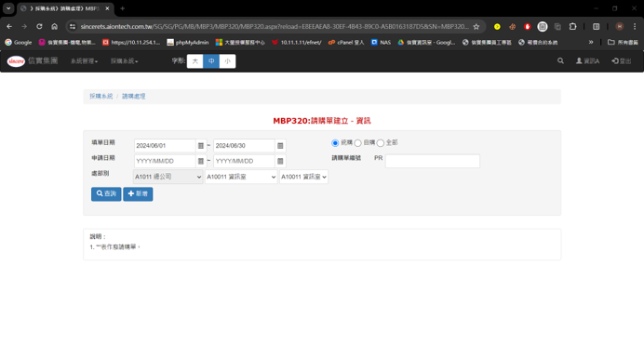Expand the 系統管理 navbar menu

tap(84, 61)
